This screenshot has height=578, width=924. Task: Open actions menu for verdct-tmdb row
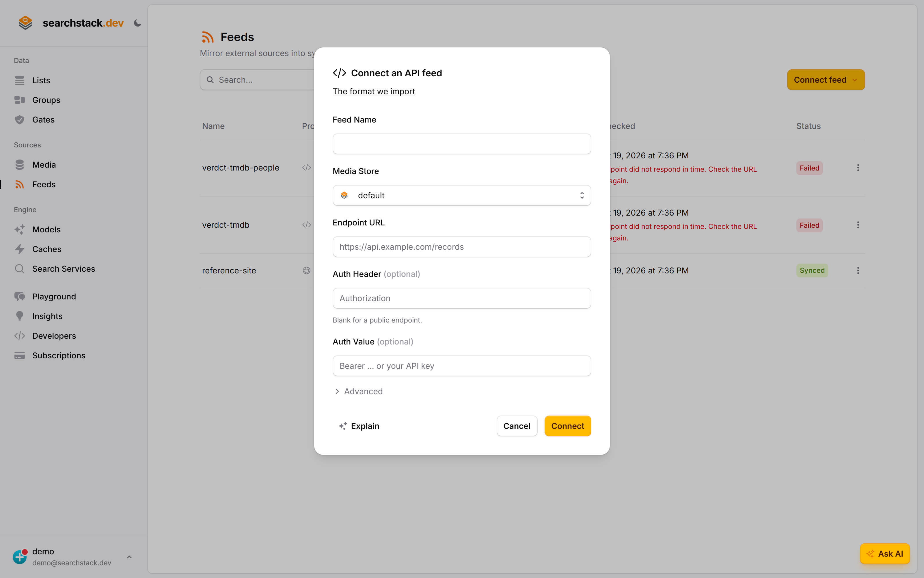(x=858, y=225)
